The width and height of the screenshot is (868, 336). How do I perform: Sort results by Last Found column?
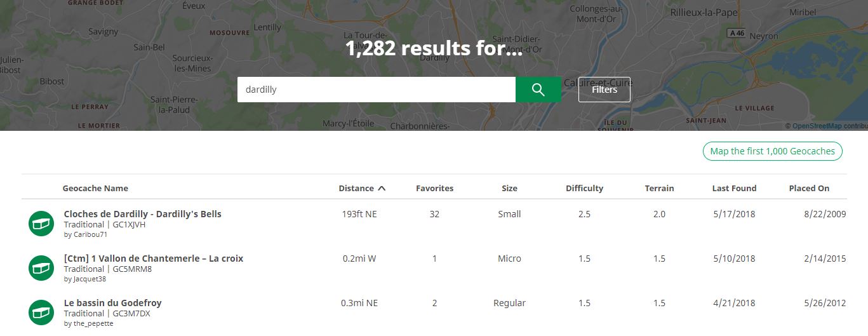(734, 188)
